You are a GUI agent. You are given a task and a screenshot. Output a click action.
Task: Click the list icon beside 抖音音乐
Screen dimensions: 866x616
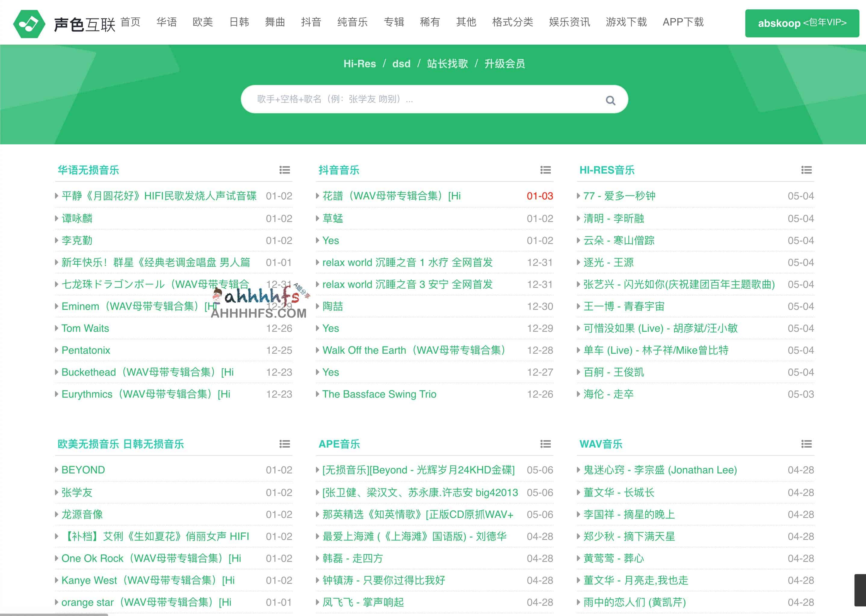(545, 170)
